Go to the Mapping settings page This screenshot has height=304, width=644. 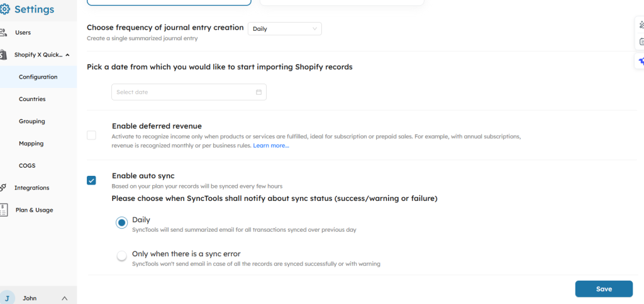point(31,143)
